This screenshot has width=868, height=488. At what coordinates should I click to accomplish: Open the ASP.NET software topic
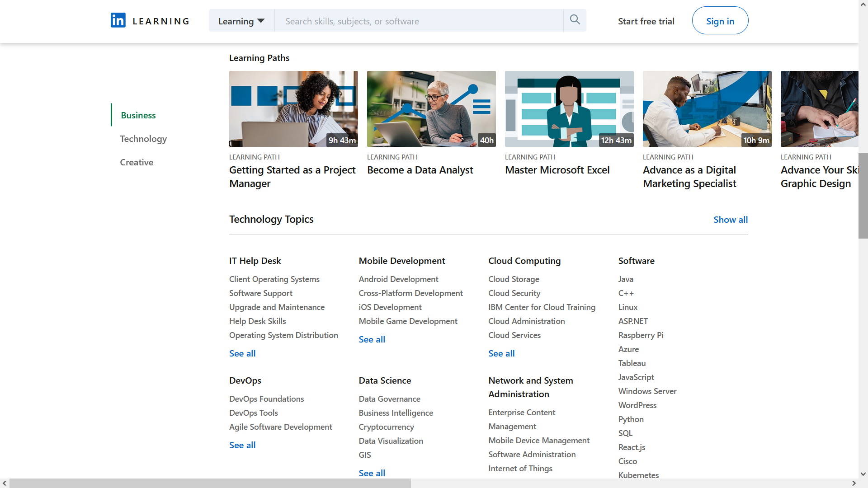(633, 321)
